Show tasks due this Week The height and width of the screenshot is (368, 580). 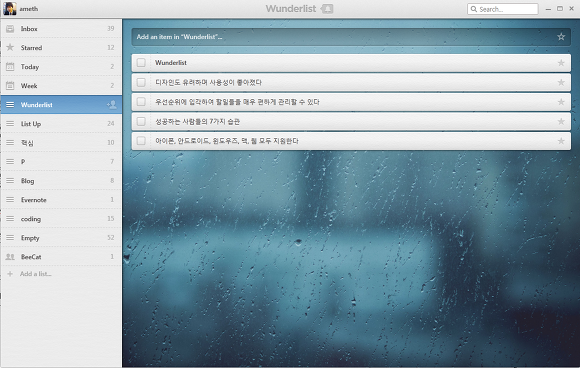click(x=61, y=85)
